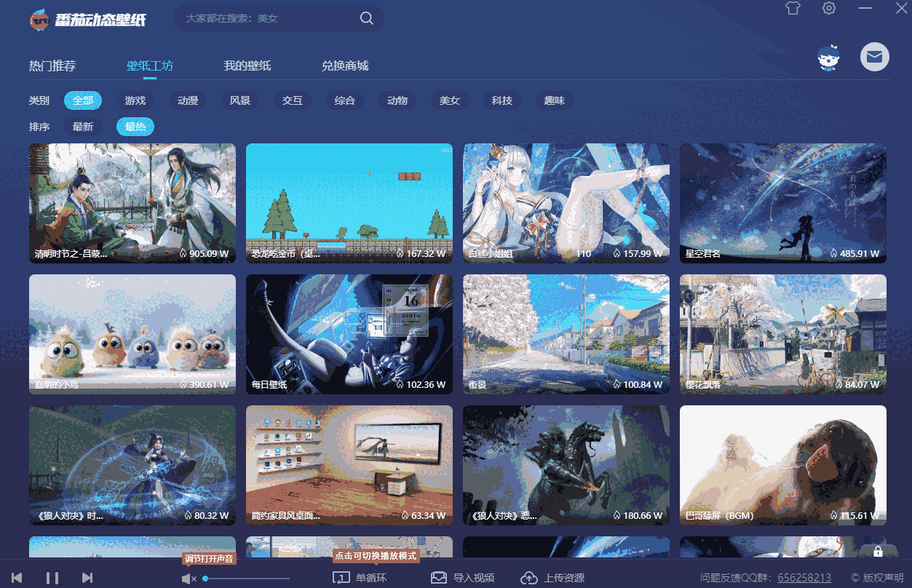Pause wallpaper playback
Image resolution: width=912 pixels, height=588 pixels.
tap(52, 577)
